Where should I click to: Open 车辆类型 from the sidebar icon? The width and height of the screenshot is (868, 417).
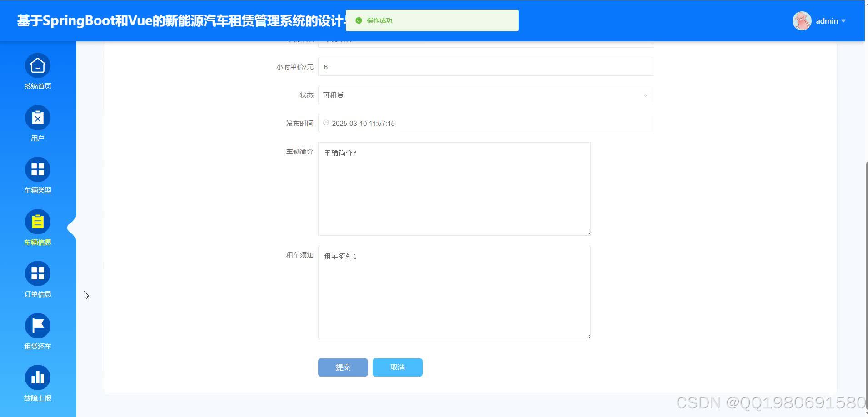[38, 169]
